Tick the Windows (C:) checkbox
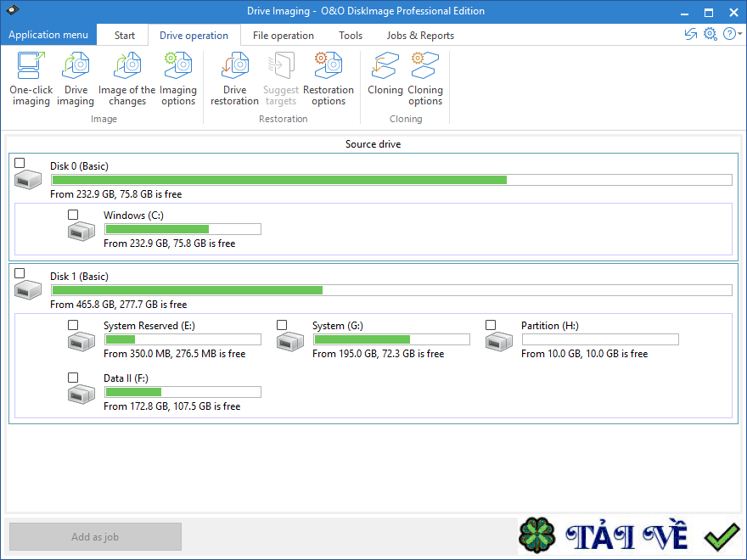 (x=73, y=215)
